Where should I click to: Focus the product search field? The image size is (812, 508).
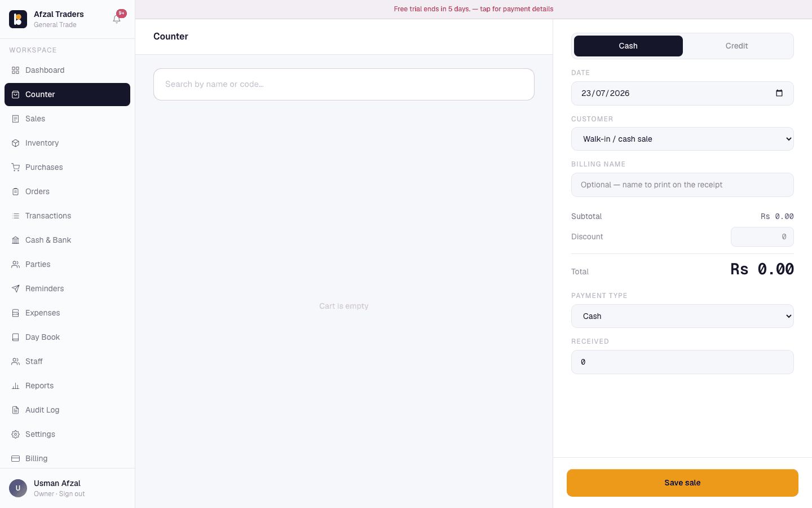tap(344, 84)
